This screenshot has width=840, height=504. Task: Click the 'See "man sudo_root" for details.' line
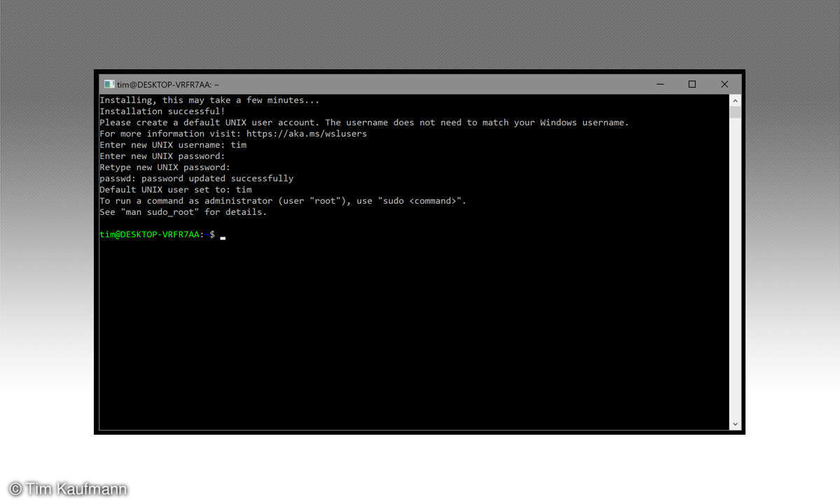point(183,212)
